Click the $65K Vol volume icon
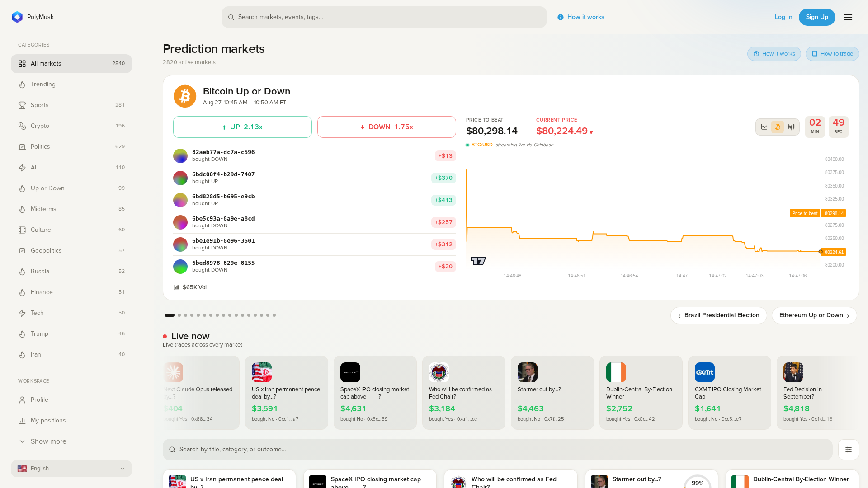Screen dimensions: 868x488 click(x=176, y=287)
